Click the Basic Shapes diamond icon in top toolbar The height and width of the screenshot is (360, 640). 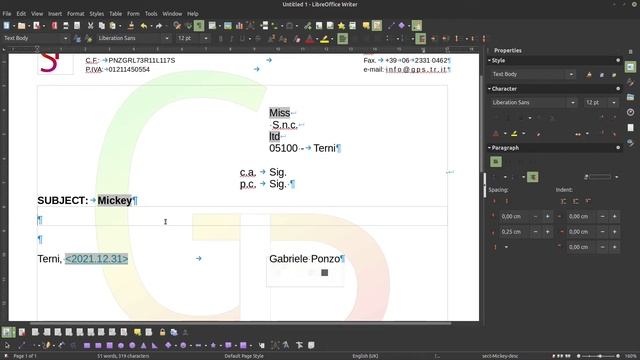click(402, 26)
